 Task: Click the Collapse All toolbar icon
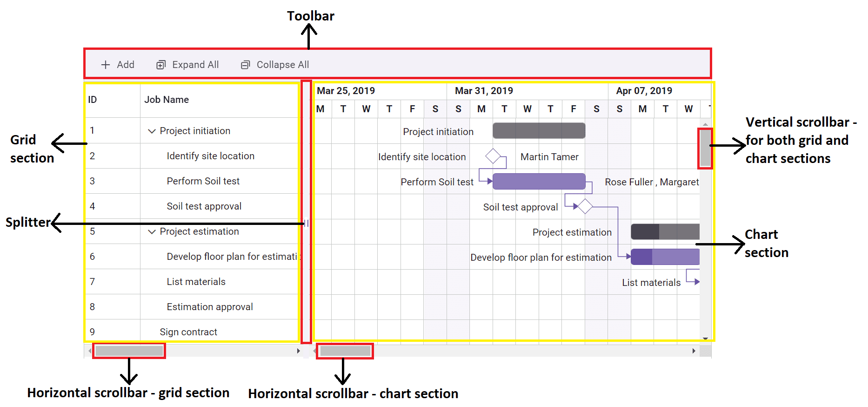(245, 64)
